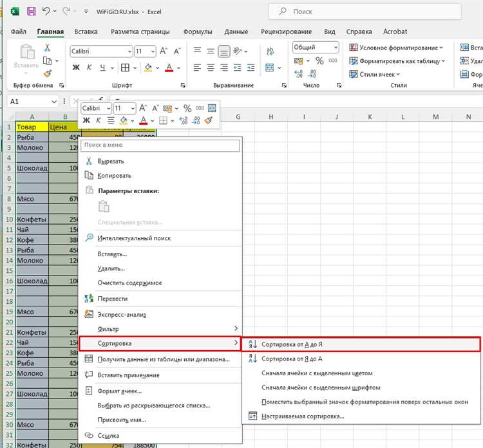Screen dimensions: 483x448
Task: Select cell A2 containing Рыба
Action: (x=32, y=137)
